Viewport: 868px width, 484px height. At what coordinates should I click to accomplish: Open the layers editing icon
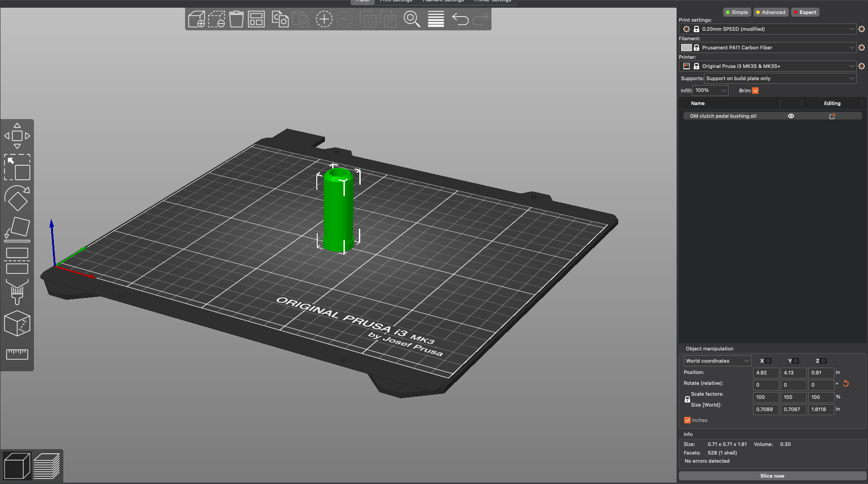pos(436,19)
